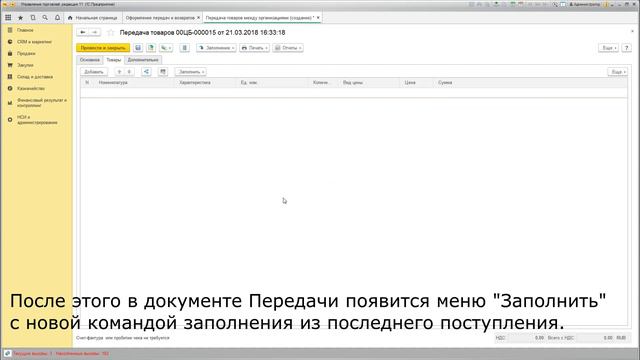640x360 pixels.
Task: Open the History icon in top panel
Action: pos(33,18)
